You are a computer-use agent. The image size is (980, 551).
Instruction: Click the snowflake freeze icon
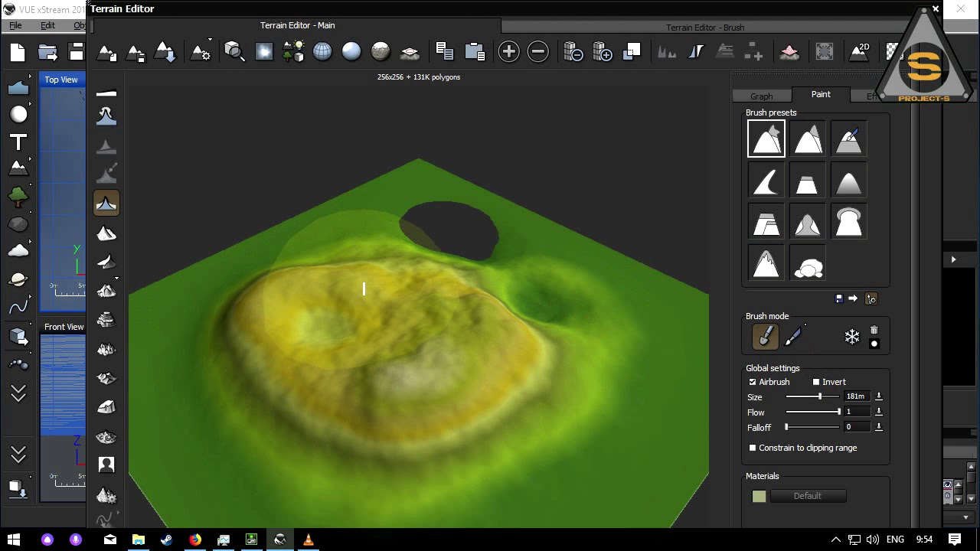click(x=852, y=337)
